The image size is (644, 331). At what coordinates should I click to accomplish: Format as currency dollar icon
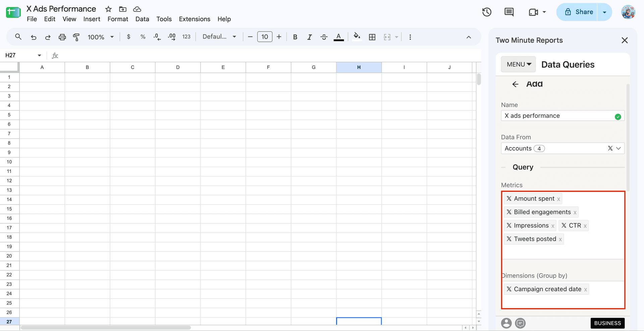coord(128,37)
